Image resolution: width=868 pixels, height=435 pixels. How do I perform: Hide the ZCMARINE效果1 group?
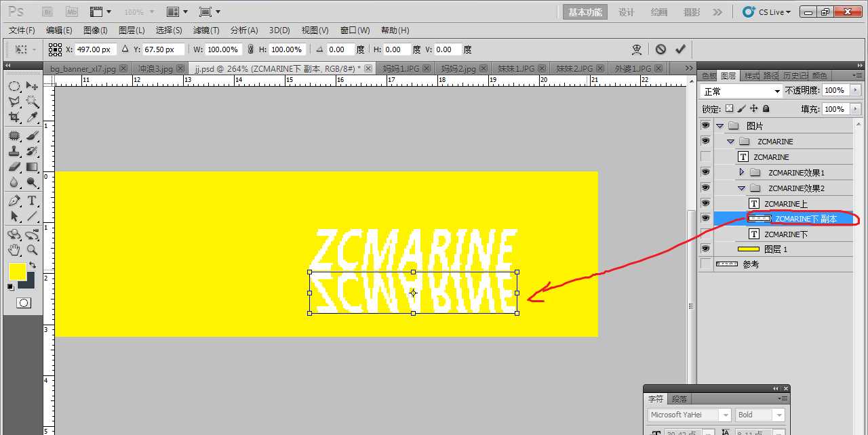click(x=706, y=172)
